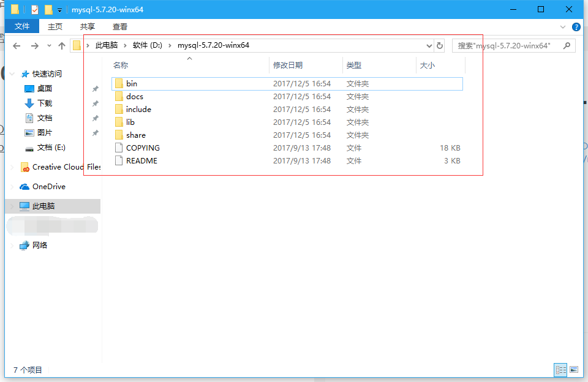The image size is (588, 382).
Task: Select the COPYING file icon
Action: (119, 148)
